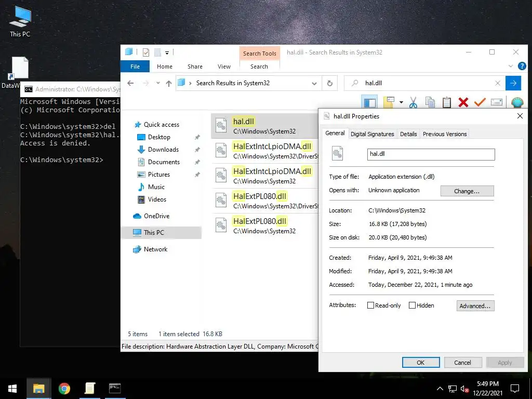Click the blue shell settings icon
This screenshot has height=399, width=532.
coord(517,102)
